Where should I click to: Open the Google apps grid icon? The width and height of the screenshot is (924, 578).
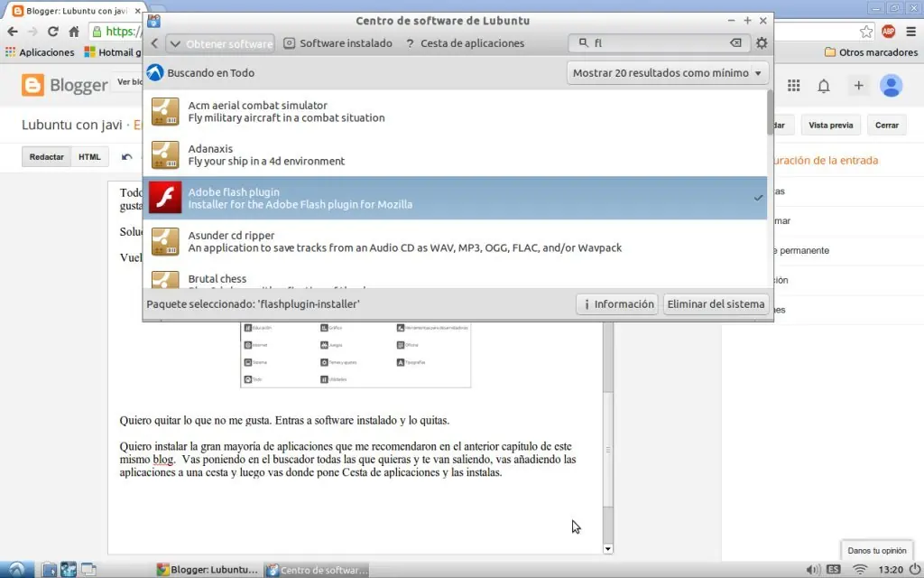[794, 86]
